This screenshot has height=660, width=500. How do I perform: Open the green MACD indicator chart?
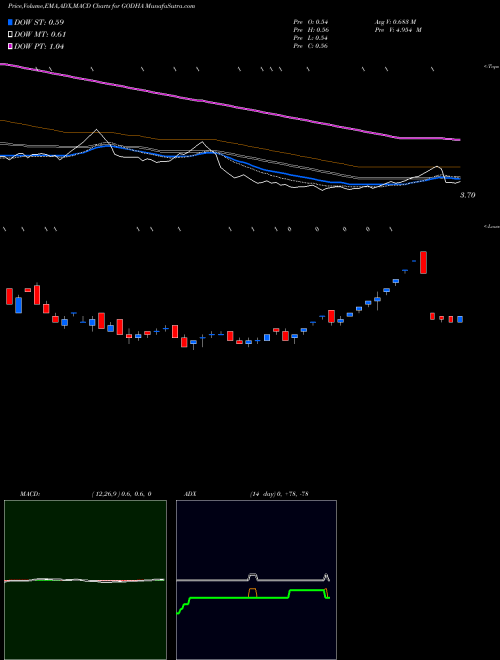[x=85, y=580]
